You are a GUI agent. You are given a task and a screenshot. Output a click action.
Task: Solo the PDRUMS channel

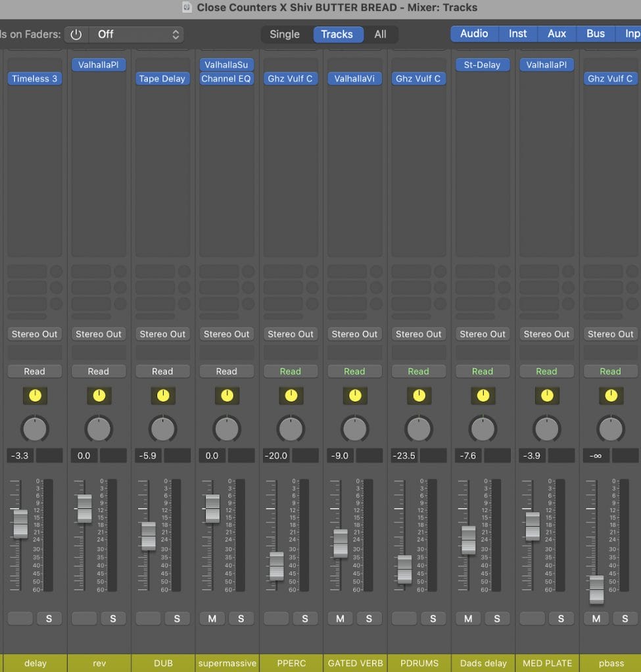[433, 618]
